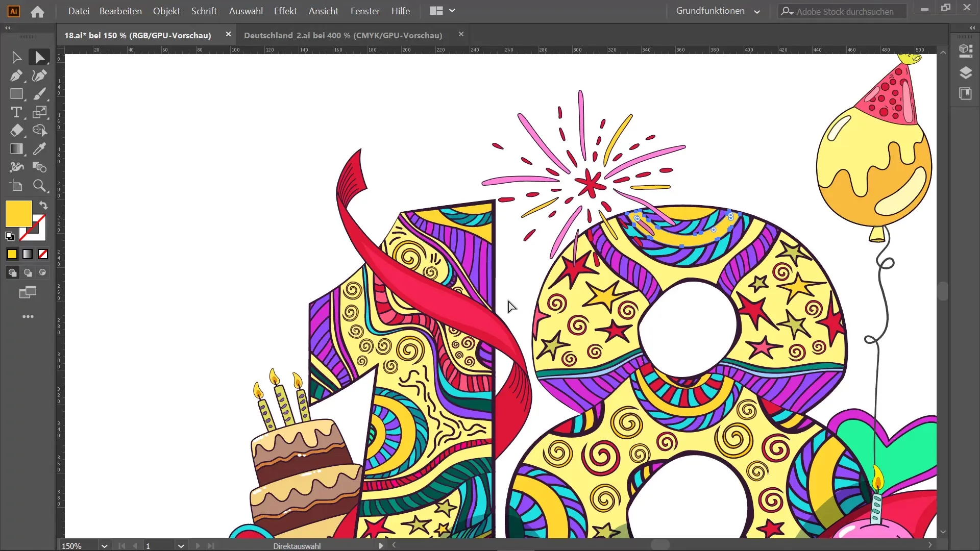This screenshot has height=551, width=980.
Task: Select the Selection tool (black arrow)
Action: coord(16,57)
